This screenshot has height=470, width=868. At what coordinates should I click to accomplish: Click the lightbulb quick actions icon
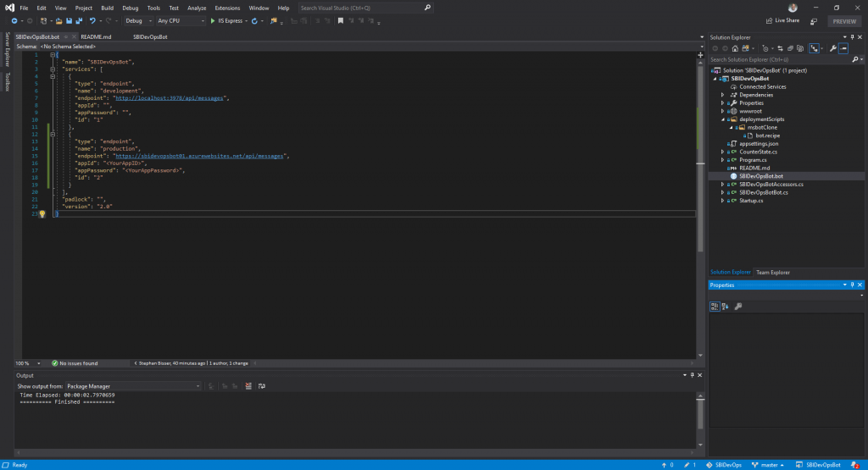(42, 214)
